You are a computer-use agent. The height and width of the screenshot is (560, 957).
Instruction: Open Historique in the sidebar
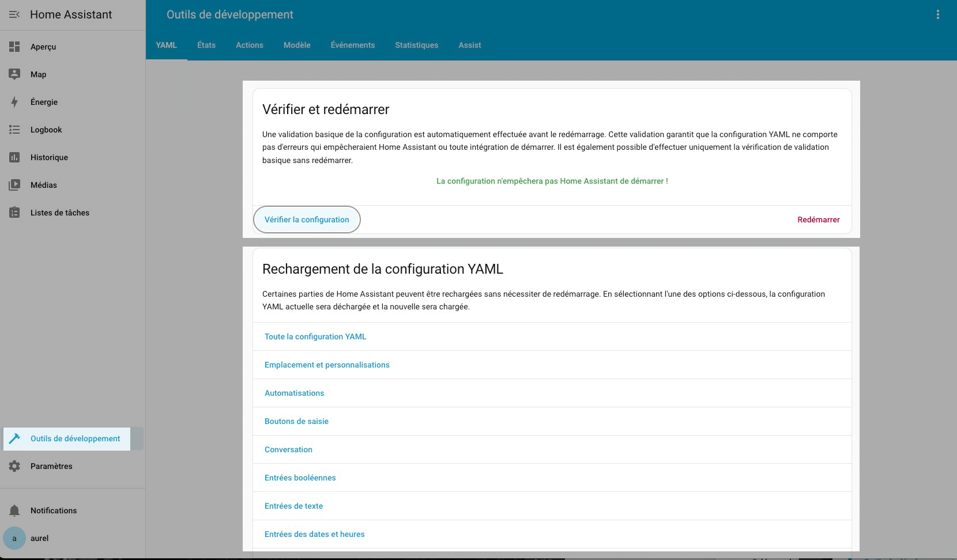73,157
